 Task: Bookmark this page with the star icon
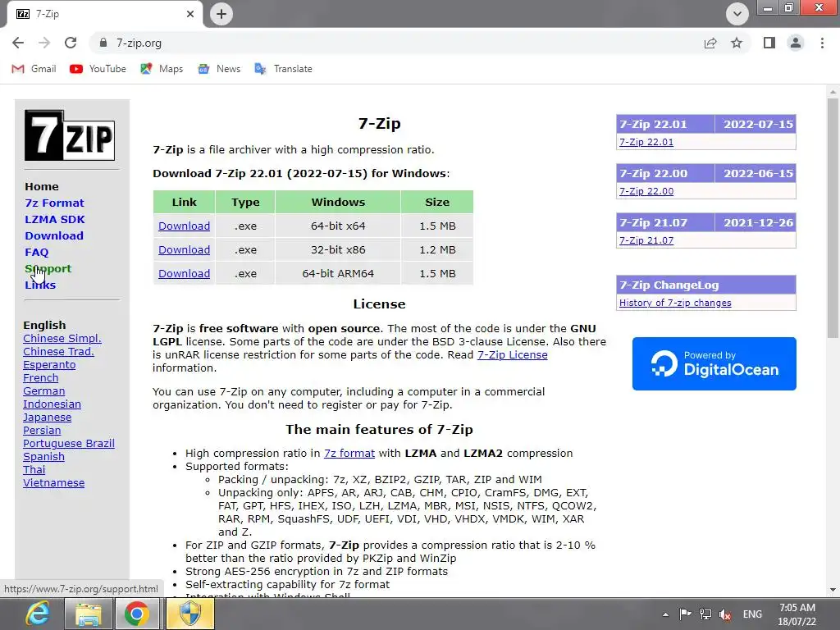(737, 43)
